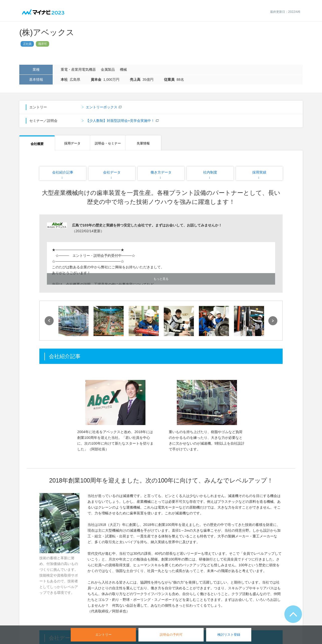Show next photos with right carousel arrow
Image resolution: width=322 pixels, height=644 pixels.
click(273, 320)
